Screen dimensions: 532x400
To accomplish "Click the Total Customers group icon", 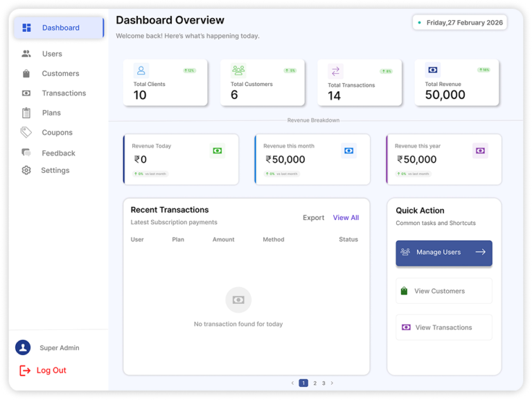I will pyautogui.click(x=238, y=70).
